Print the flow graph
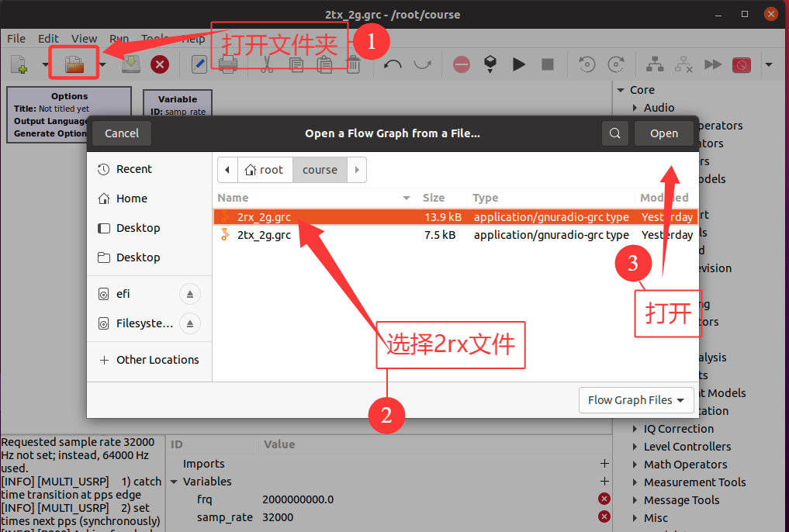789x532 pixels. (x=228, y=64)
